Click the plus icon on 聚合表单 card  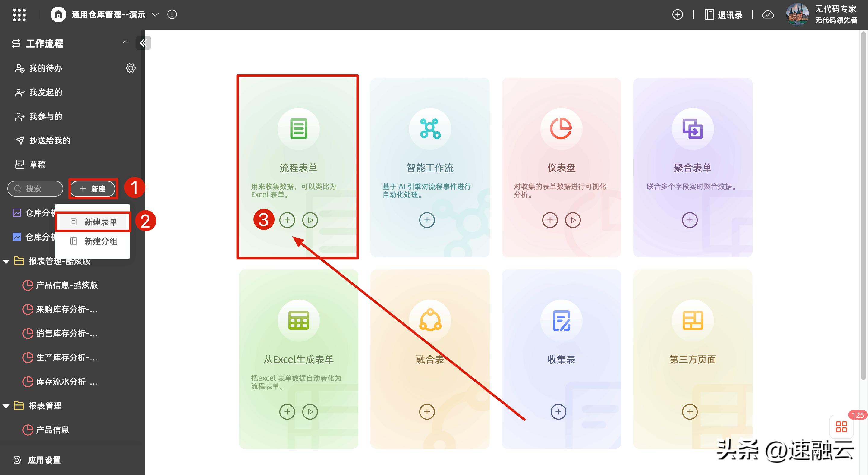[x=689, y=220]
